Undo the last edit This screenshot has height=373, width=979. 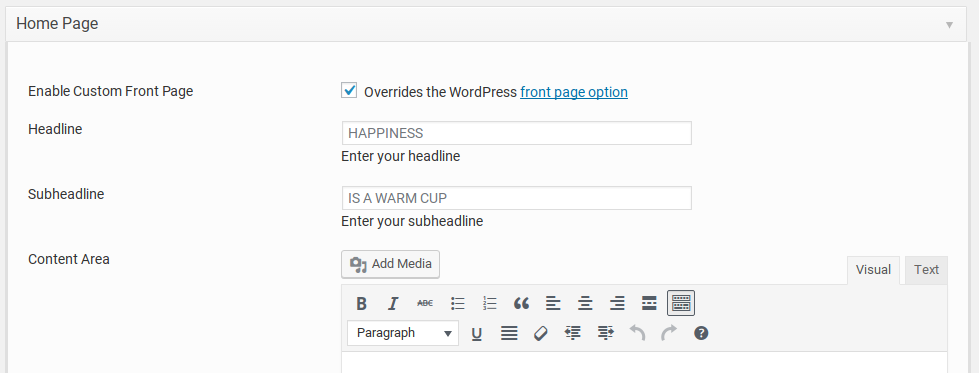pyautogui.click(x=637, y=333)
